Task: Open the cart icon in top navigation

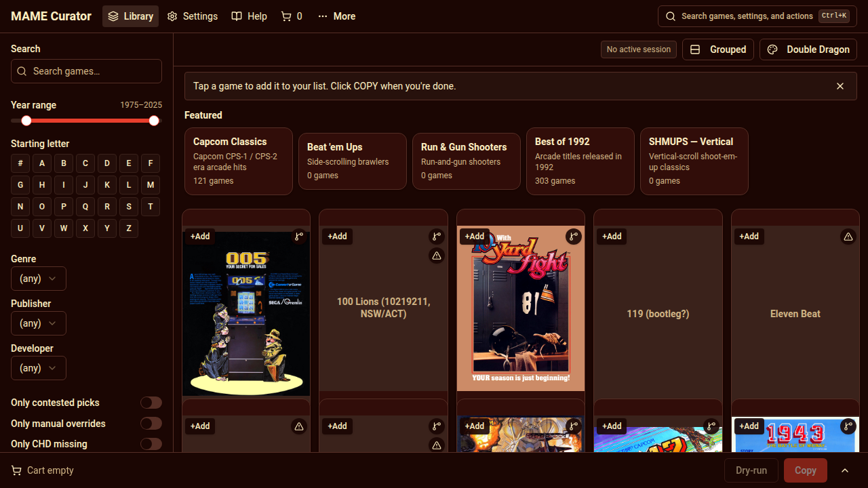Action: pos(292,16)
